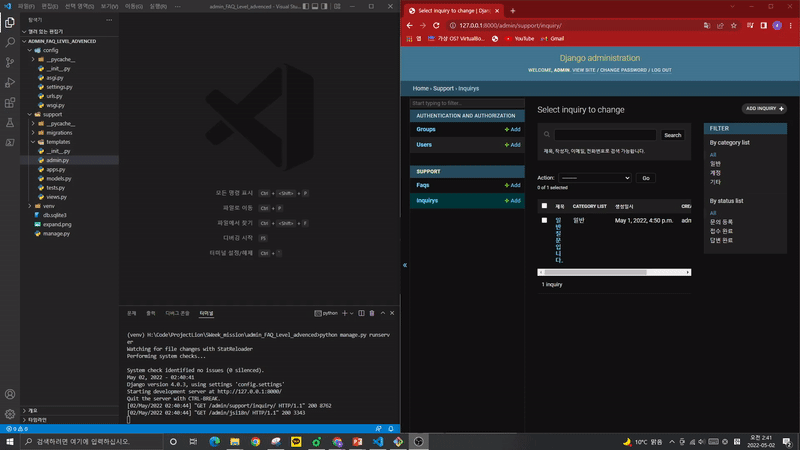Check the select-all checkbox in inquiry table header
This screenshot has width=800, height=450.
(544, 206)
